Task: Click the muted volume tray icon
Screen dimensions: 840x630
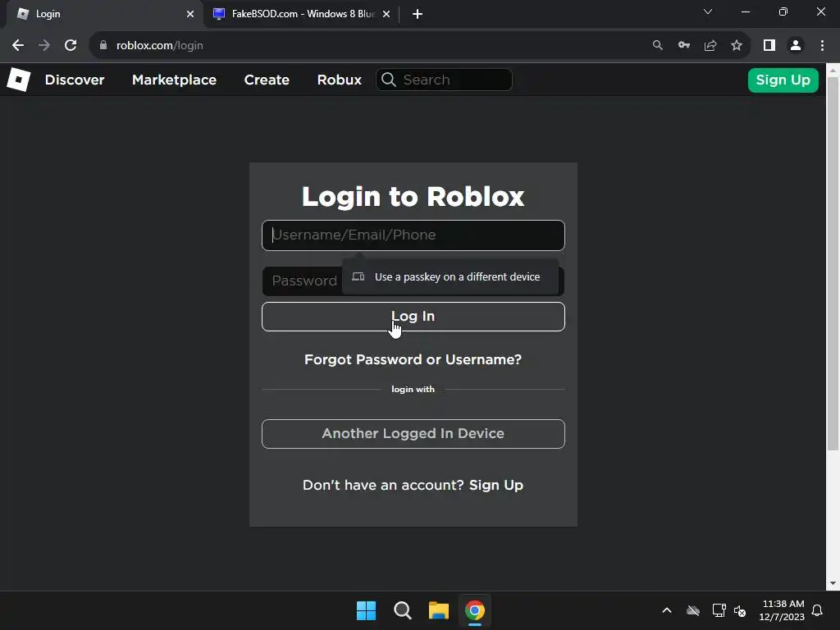Action: coord(740,610)
